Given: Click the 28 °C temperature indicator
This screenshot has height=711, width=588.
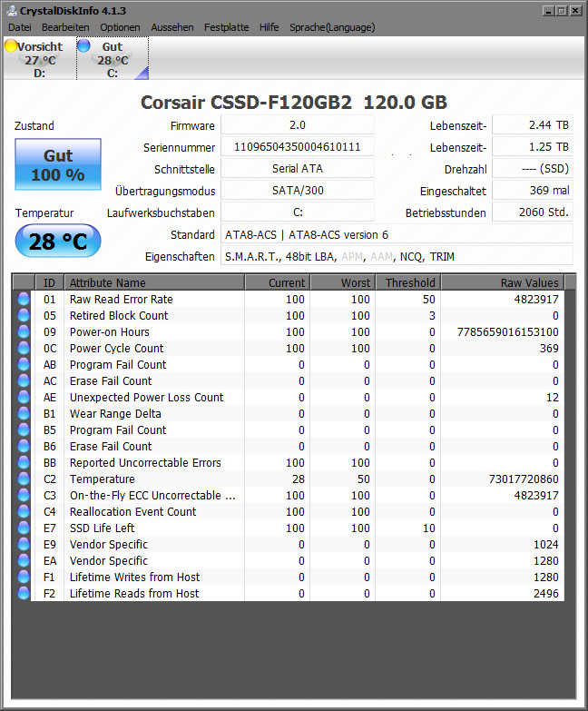Looking at the screenshot, I should click(x=58, y=242).
